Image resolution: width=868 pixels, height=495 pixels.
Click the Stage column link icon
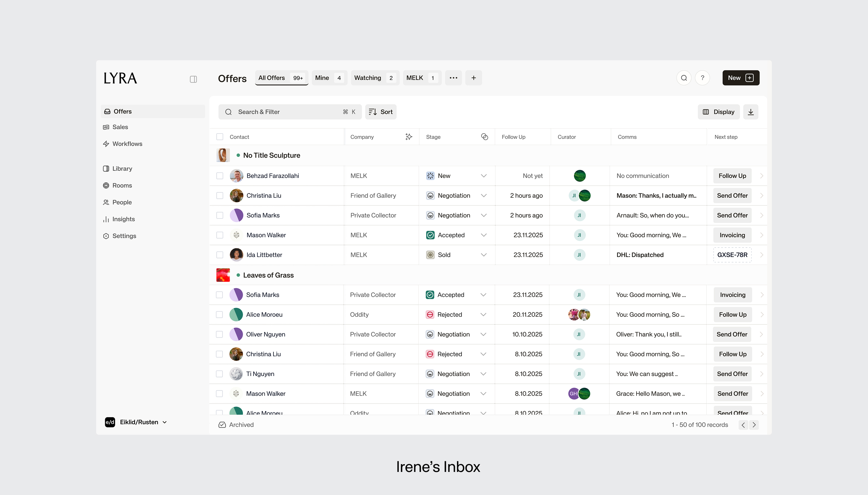[485, 137]
